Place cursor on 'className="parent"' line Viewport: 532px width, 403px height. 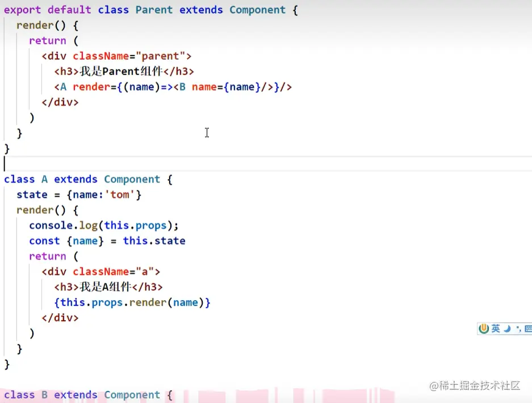[116, 56]
